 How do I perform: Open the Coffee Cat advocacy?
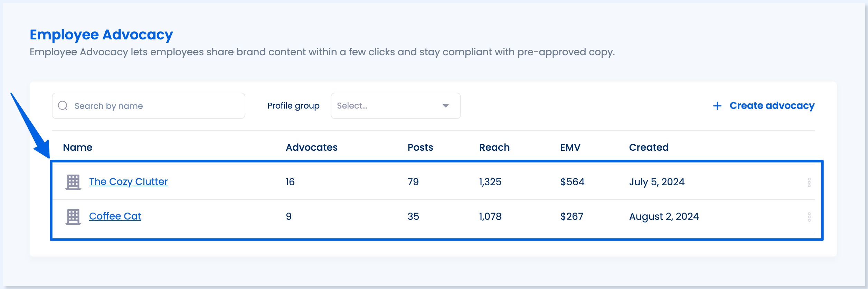[x=115, y=216]
